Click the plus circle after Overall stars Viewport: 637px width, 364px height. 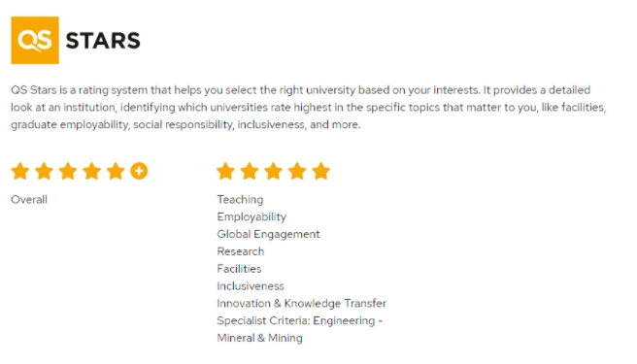[139, 171]
